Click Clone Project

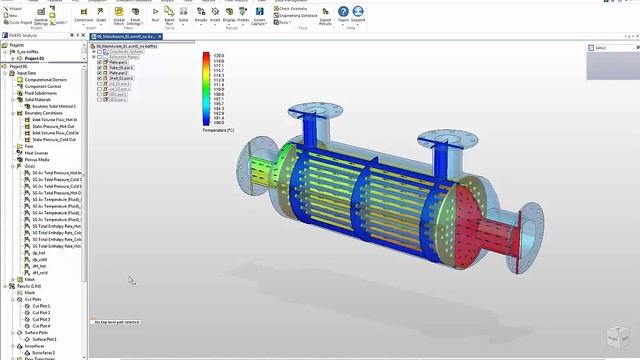[x=18, y=22]
